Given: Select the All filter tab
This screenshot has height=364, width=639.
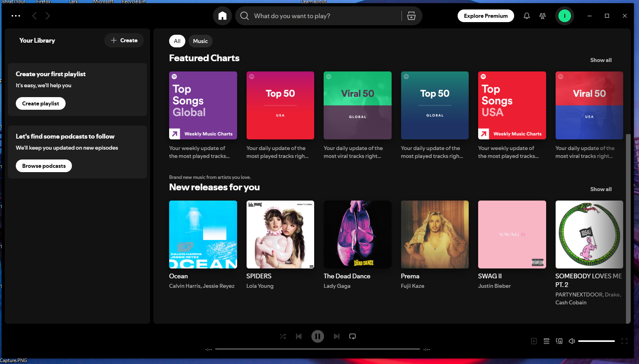Looking at the screenshot, I should [x=177, y=41].
